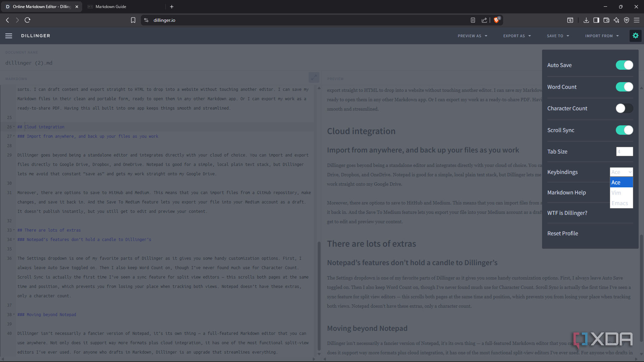Viewport: 644px width, 362px height.
Task: Disable the Scroll Sync toggle
Action: [x=624, y=130]
